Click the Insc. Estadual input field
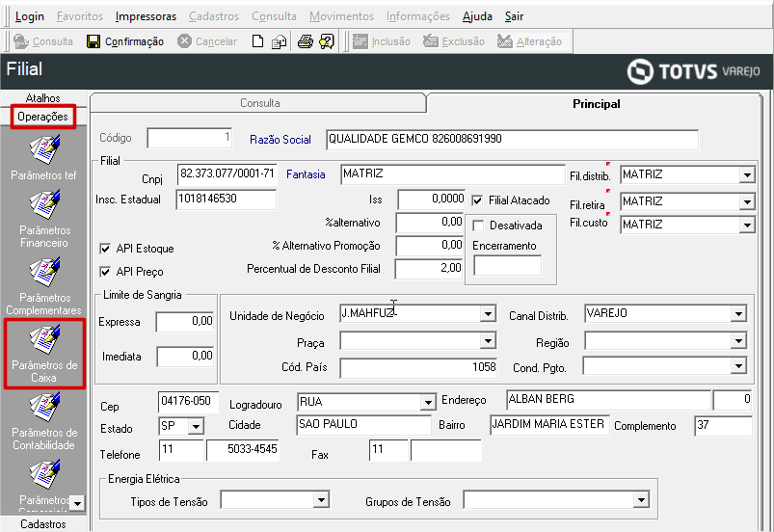 coord(227,199)
